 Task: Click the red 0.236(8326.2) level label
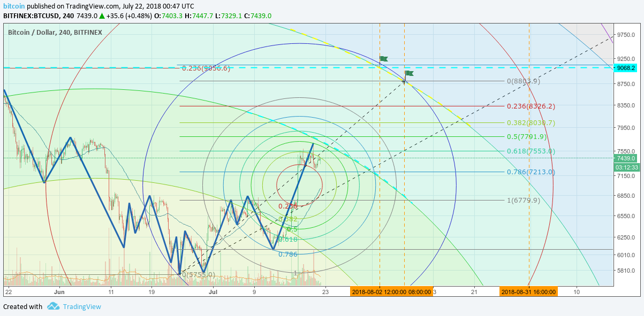point(530,106)
